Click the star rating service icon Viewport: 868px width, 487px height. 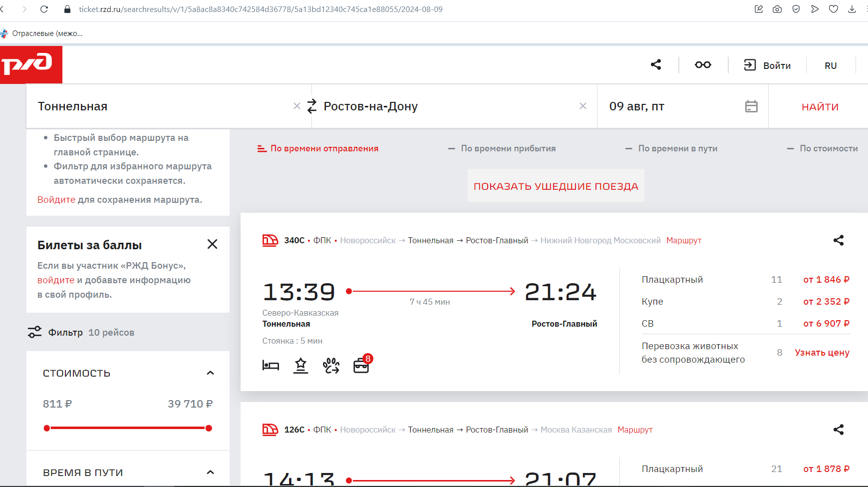point(300,366)
